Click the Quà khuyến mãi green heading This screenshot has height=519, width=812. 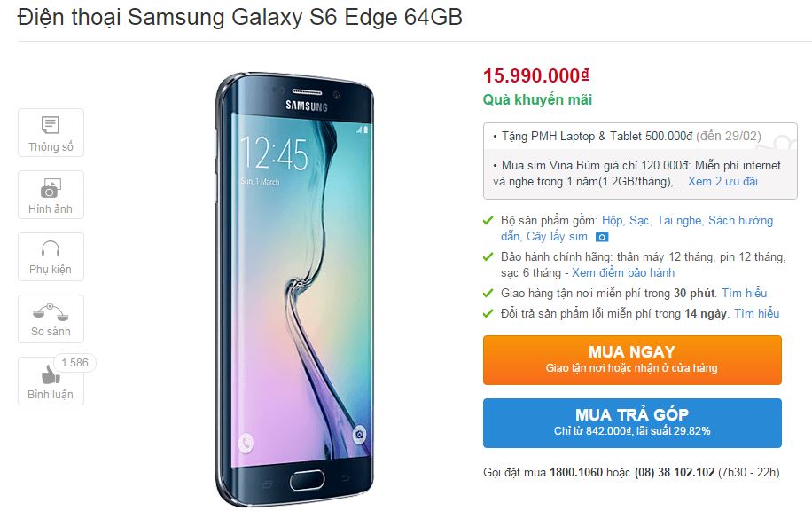pyautogui.click(x=537, y=99)
